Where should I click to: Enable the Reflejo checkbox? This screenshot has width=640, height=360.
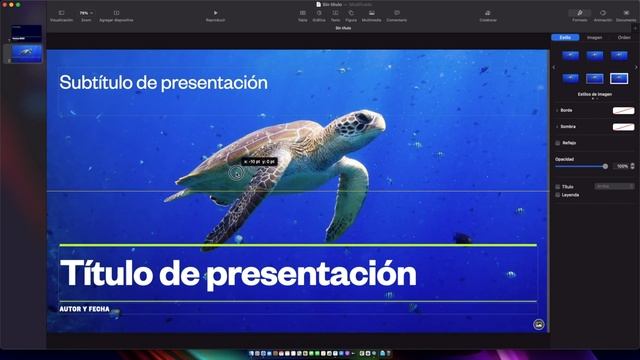point(558,143)
